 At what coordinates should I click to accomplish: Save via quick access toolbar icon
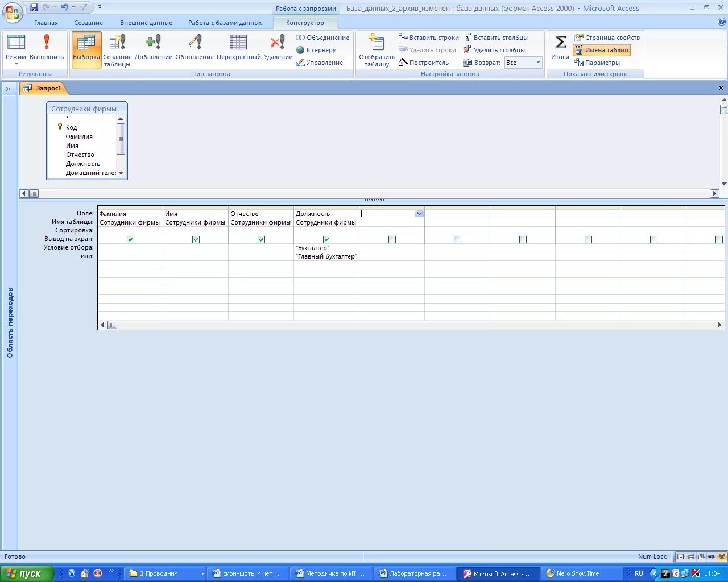click(x=34, y=7)
